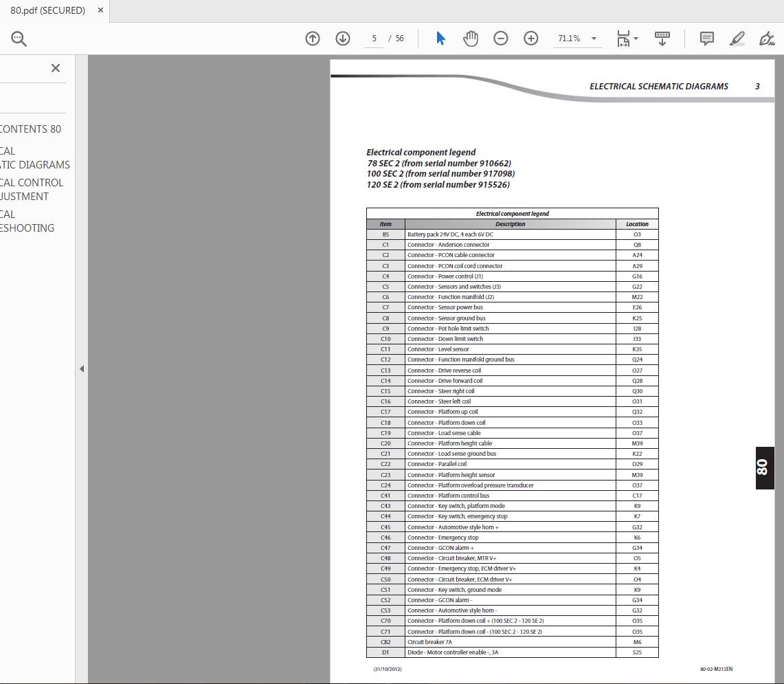Click the '78 SEC 2' serial number line
Viewport: 784px width, 684px height.
pos(439,163)
